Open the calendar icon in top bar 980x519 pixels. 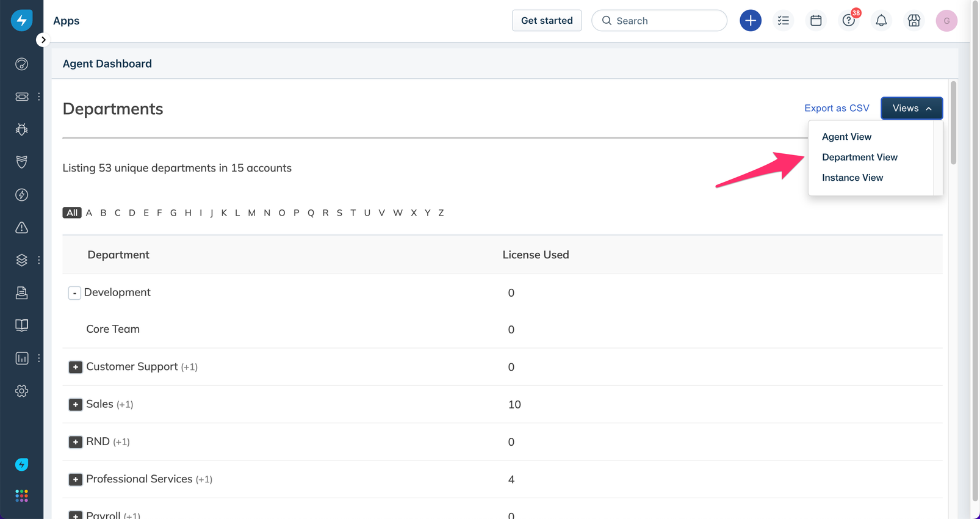click(x=816, y=21)
